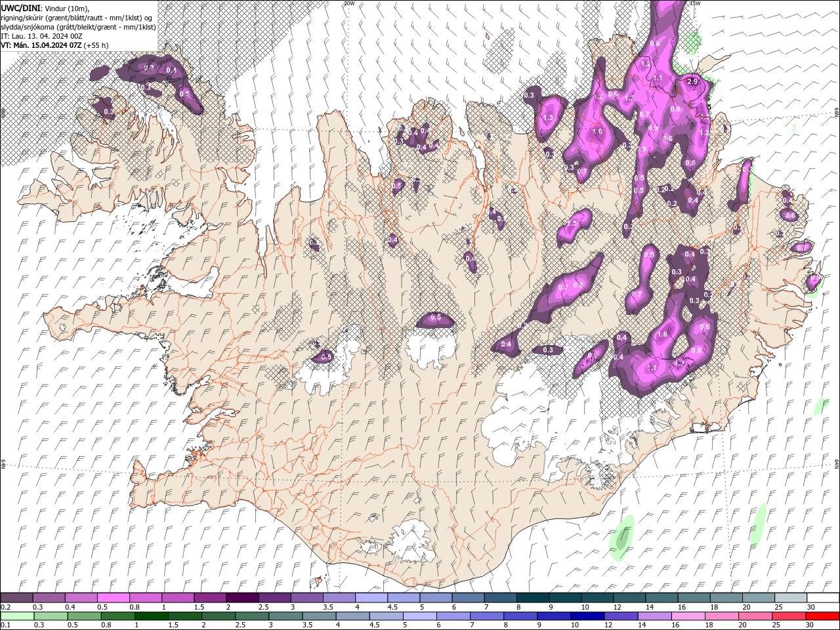Click the '0.1' label in the lower legend
This screenshot has height=630, width=840.
click(x=5, y=626)
